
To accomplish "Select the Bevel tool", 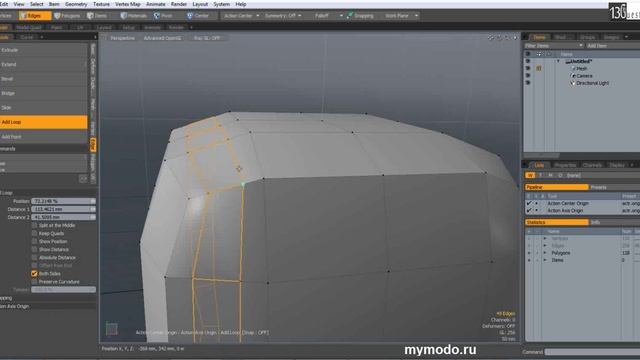I will (44, 79).
